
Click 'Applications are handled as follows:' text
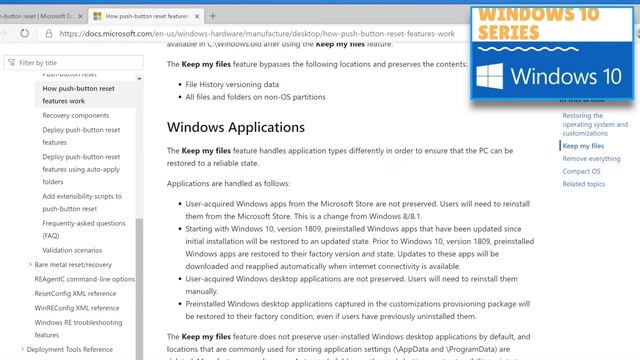pyautogui.click(x=228, y=184)
